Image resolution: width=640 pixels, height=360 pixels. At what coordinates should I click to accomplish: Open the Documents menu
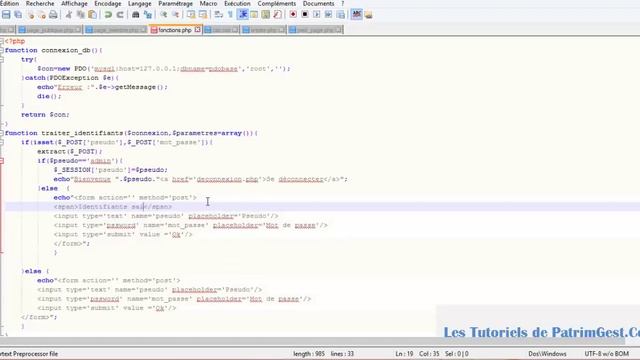click(318, 4)
